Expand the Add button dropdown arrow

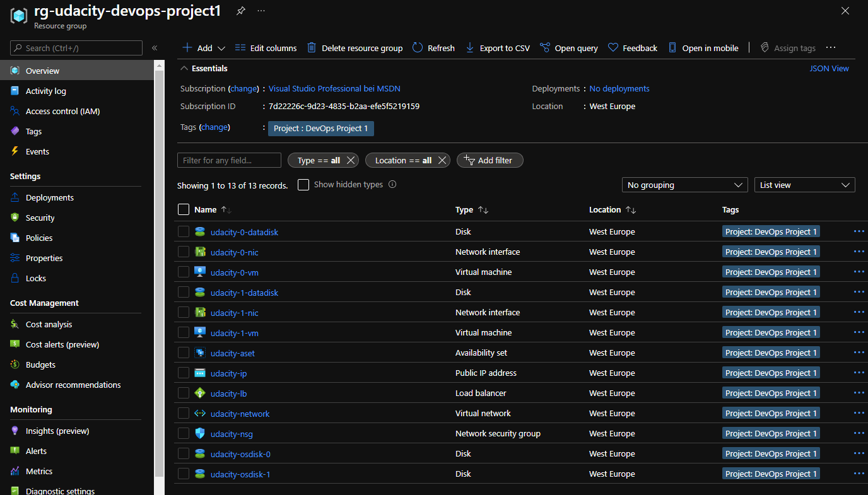point(221,48)
